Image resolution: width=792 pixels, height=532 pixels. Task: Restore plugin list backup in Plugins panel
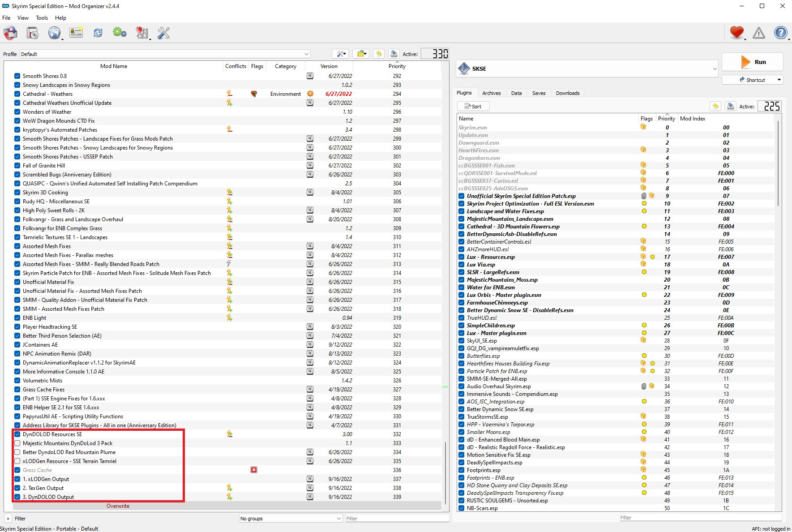[x=715, y=106]
